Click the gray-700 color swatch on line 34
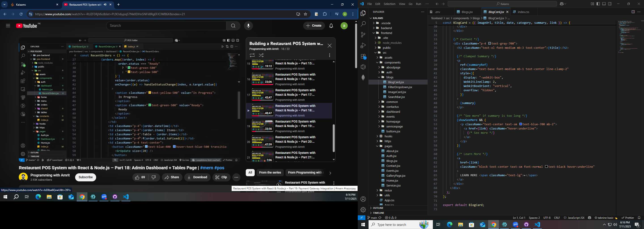Image resolution: width=644 pixels, height=229 pixels. 489,43
